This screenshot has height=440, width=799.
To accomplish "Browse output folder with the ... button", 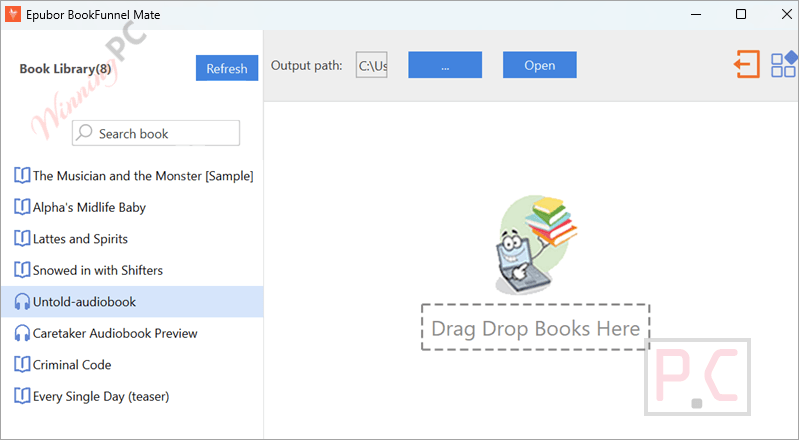I will coord(445,65).
